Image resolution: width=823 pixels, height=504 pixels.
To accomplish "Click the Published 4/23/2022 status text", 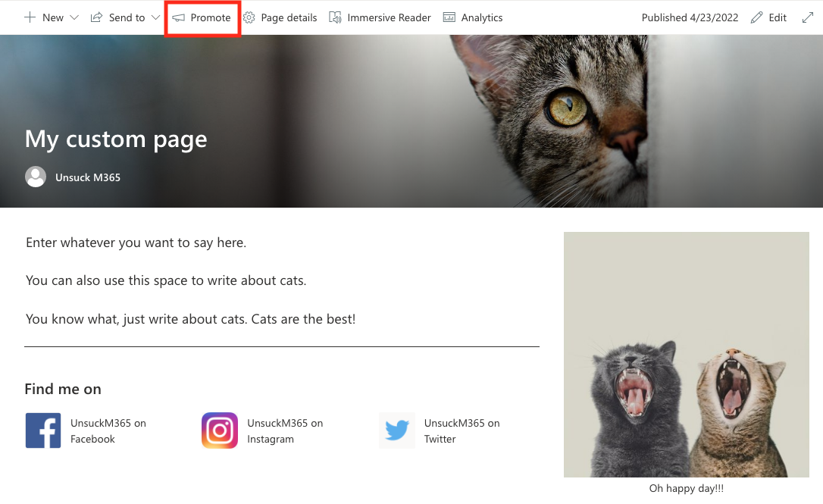I will click(x=690, y=17).
